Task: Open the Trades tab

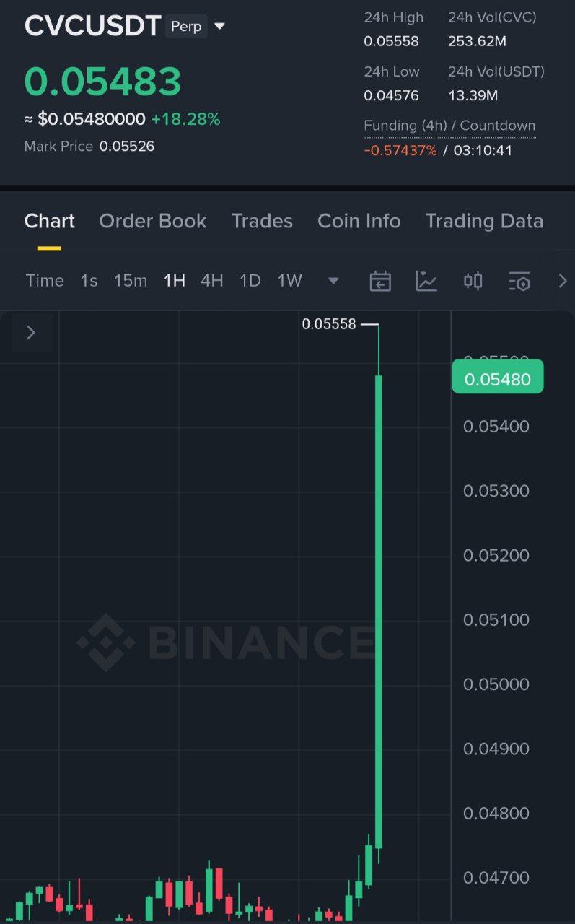Action: pyautogui.click(x=262, y=221)
